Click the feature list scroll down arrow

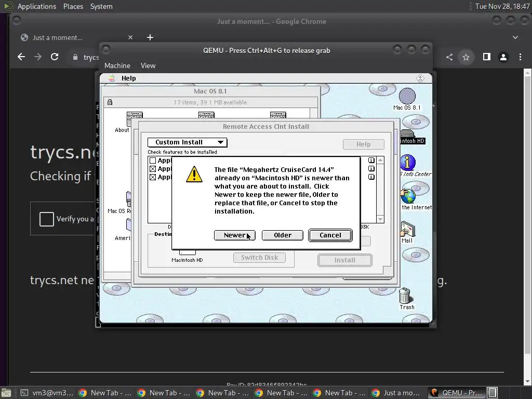click(x=380, y=220)
